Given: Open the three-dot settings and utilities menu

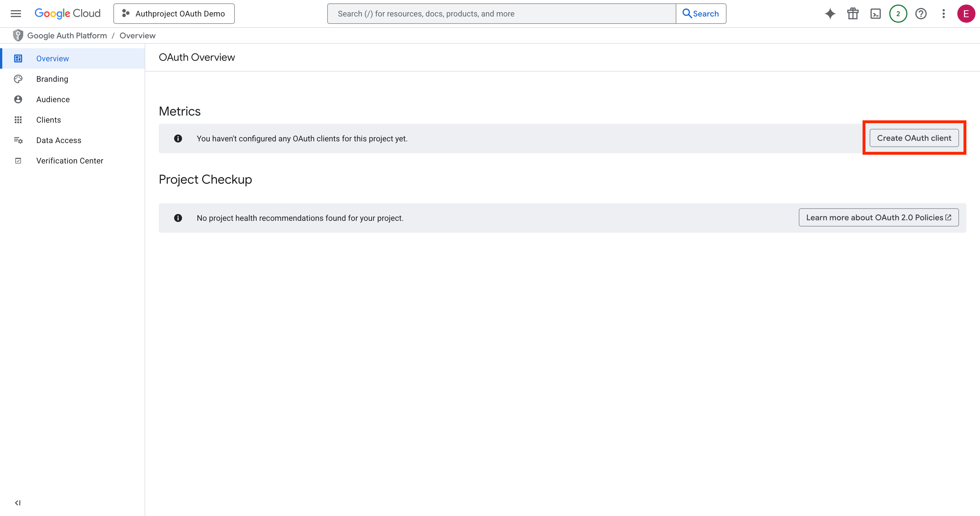Looking at the screenshot, I should point(943,14).
